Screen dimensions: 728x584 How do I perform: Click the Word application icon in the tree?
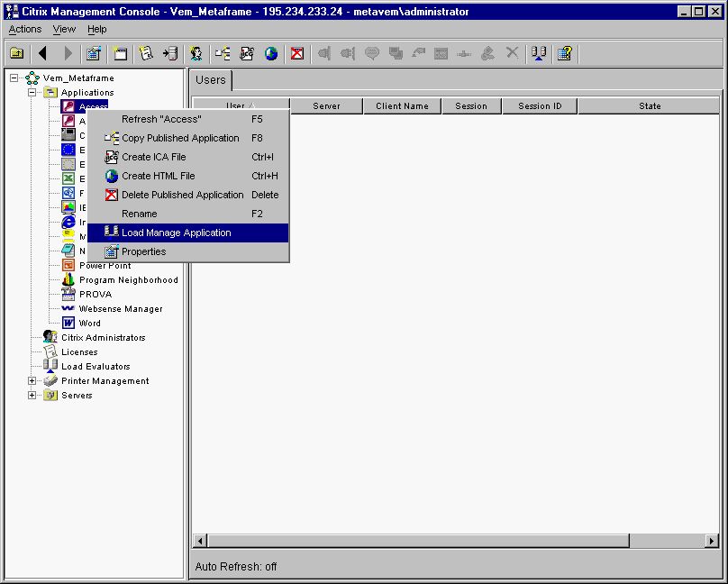click(68, 323)
